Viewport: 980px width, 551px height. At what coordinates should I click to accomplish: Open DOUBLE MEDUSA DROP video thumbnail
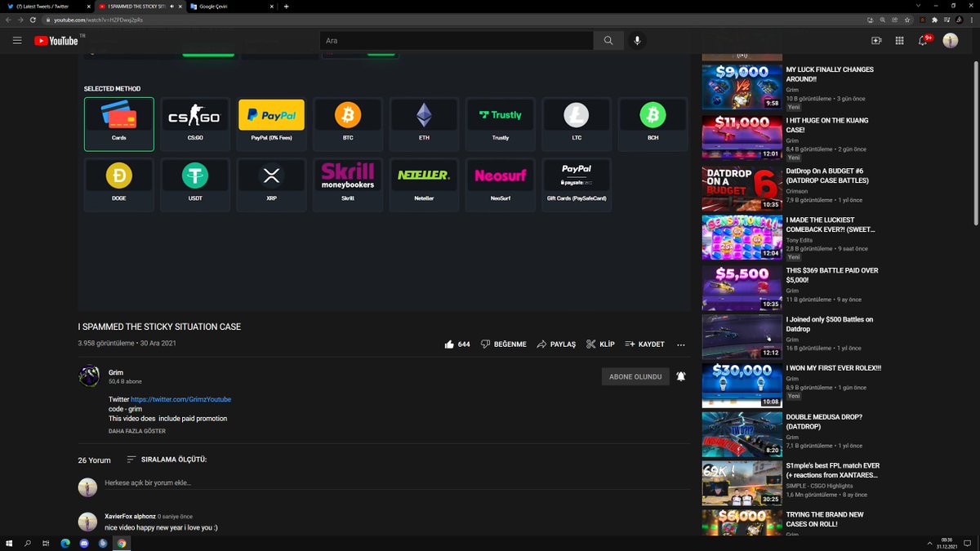pyautogui.click(x=742, y=434)
